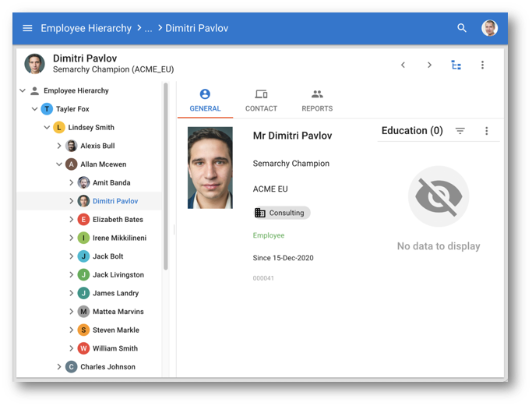Image resolution: width=532 pixels, height=406 pixels.
Task: Expand the Alexis Bull node
Action: click(x=59, y=146)
